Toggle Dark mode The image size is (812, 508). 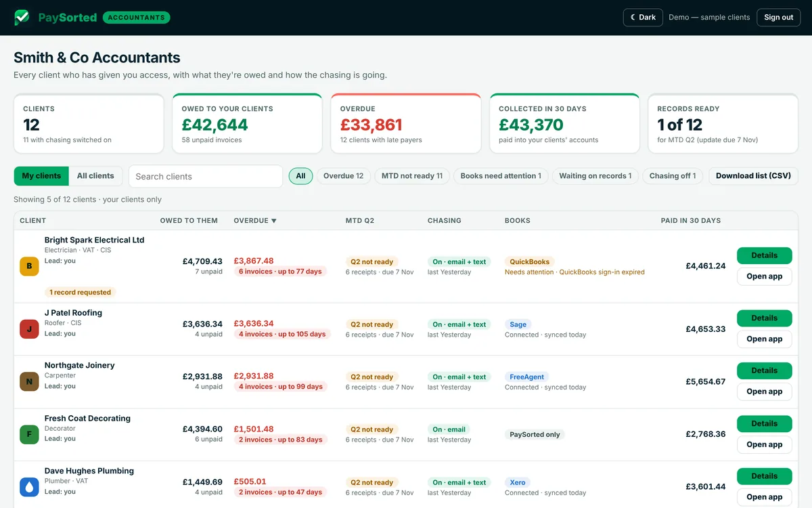pyautogui.click(x=643, y=18)
